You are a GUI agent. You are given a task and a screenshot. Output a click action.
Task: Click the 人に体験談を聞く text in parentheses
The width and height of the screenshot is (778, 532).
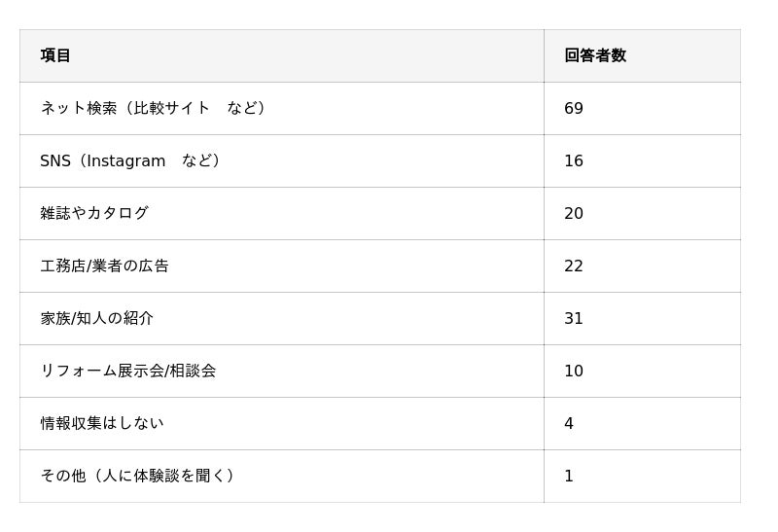[x=163, y=476]
